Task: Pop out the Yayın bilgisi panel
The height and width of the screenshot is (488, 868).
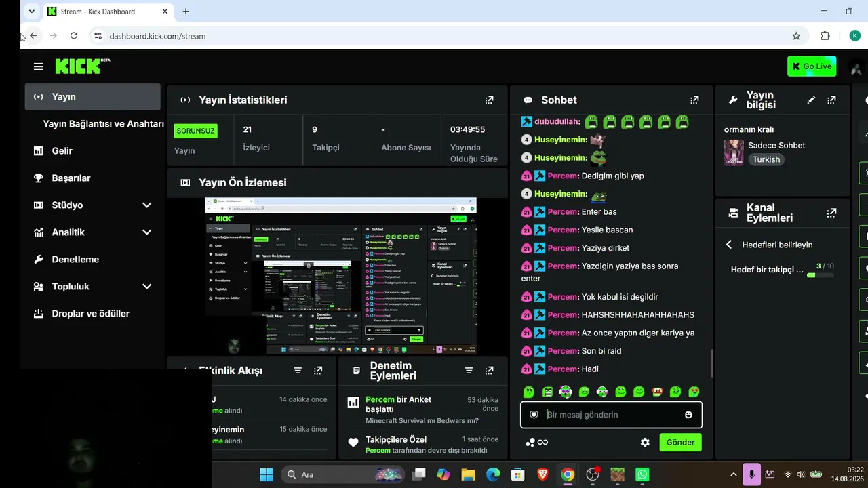Action: pyautogui.click(x=831, y=100)
